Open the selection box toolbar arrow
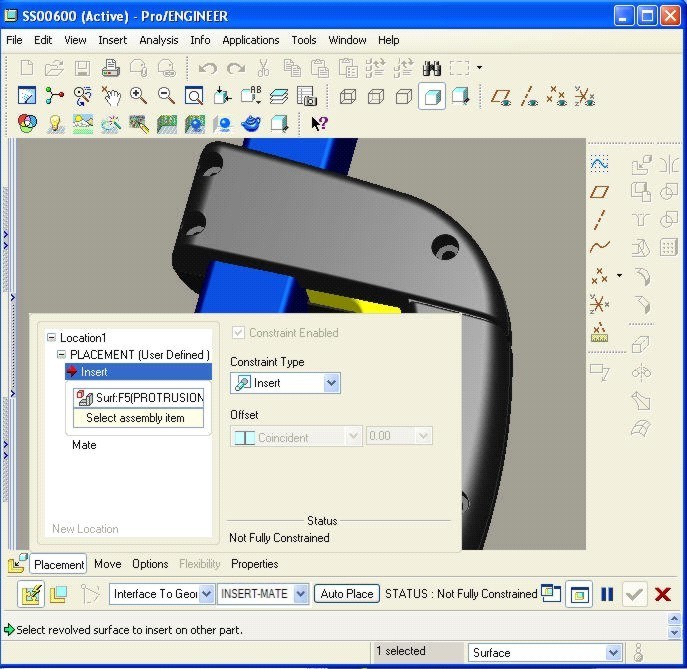687x669 pixels. point(479,67)
